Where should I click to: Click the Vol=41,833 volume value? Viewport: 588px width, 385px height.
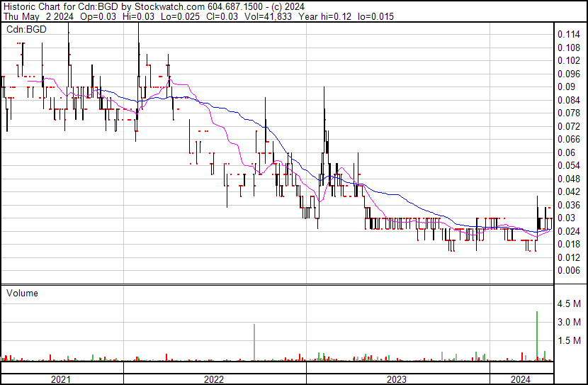[x=268, y=16]
